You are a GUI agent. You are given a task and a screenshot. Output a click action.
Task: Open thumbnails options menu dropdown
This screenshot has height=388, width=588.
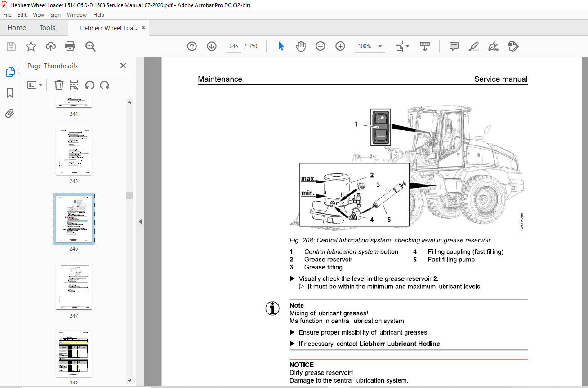pos(35,85)
